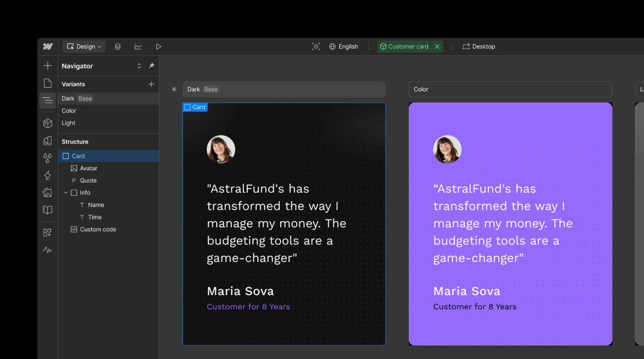Click the avatar photo on dark card
Screen dimensions: 644x359
[221, 149]
